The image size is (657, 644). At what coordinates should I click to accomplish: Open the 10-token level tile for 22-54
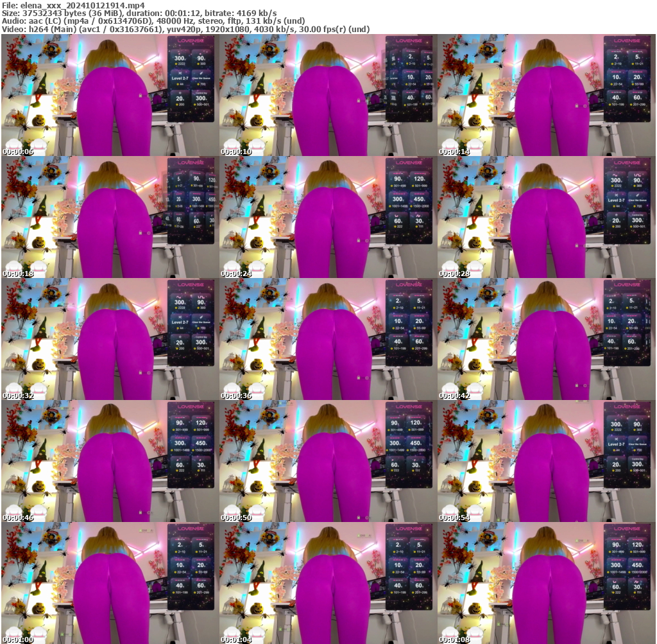pos(617,76)
